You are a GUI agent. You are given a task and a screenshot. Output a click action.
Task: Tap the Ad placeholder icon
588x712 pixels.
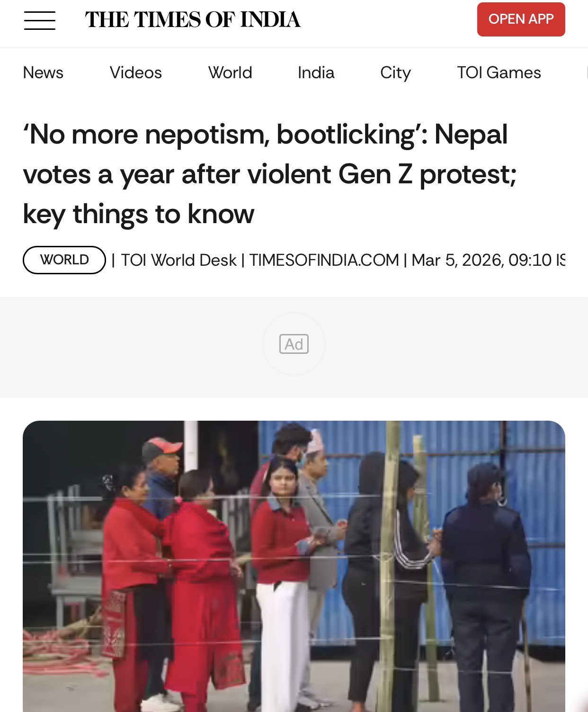click(294, 344)
